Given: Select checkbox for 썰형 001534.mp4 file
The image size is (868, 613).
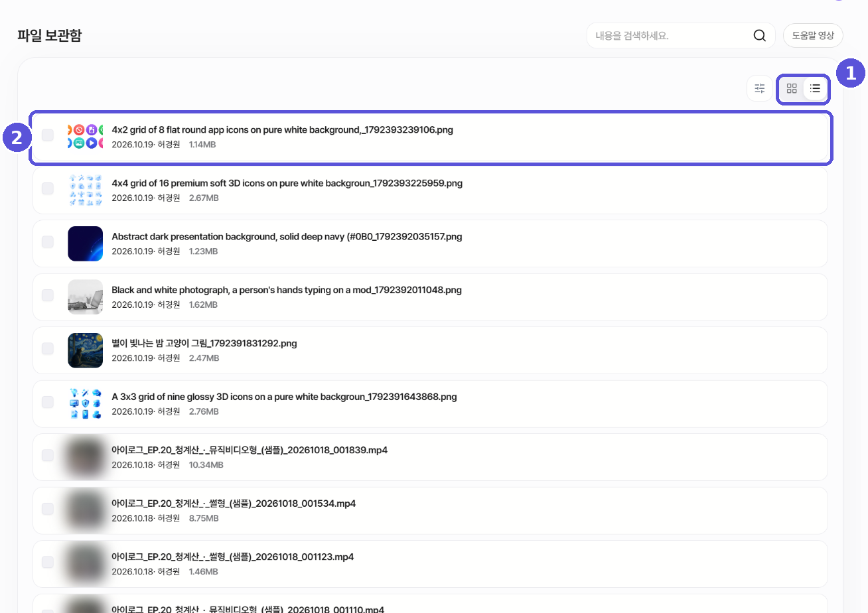Looking at the screenshot, I should pyautogui.click(x=48, y=509).
